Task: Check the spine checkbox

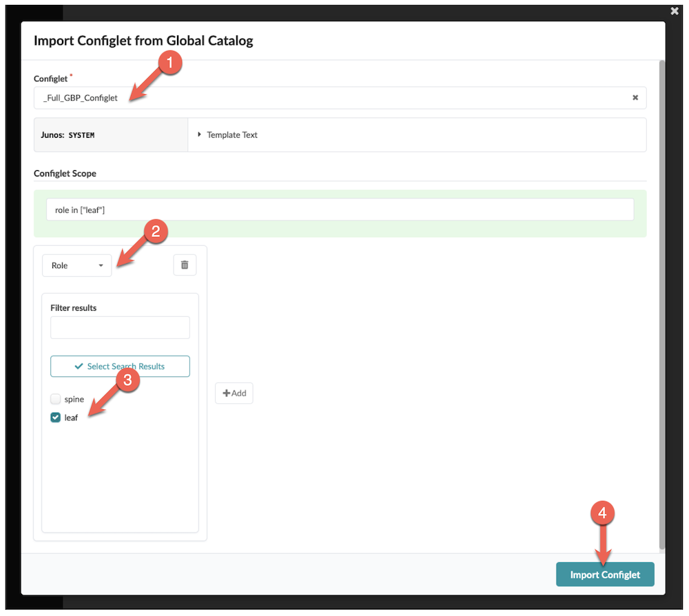Action: (55, 398)
